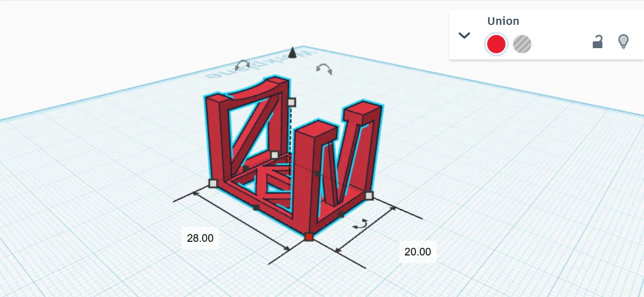Select the red Solid color swatch
Viewport: 644px width, 297px height.
tap(496, 44)
